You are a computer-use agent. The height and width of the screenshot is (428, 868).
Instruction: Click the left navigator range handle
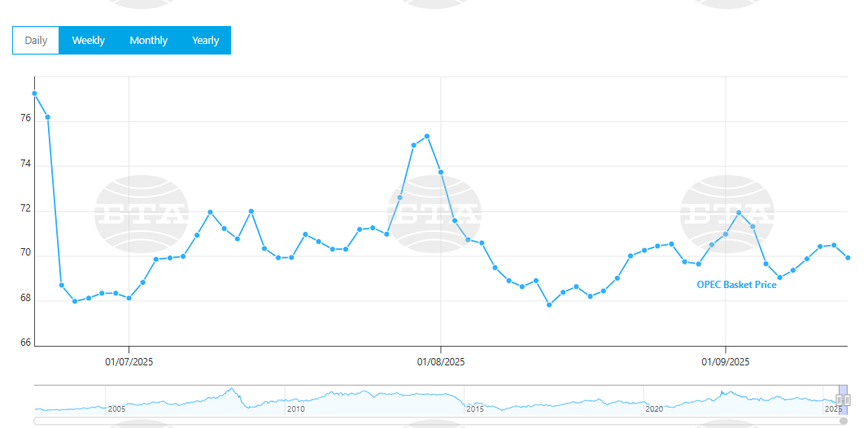click(x=839, y=400)
